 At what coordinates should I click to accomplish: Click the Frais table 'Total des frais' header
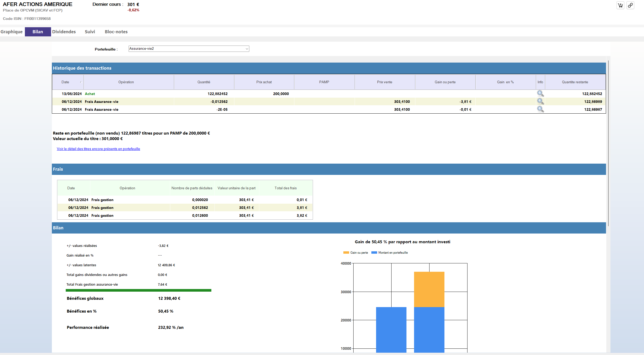coord(286,188)
